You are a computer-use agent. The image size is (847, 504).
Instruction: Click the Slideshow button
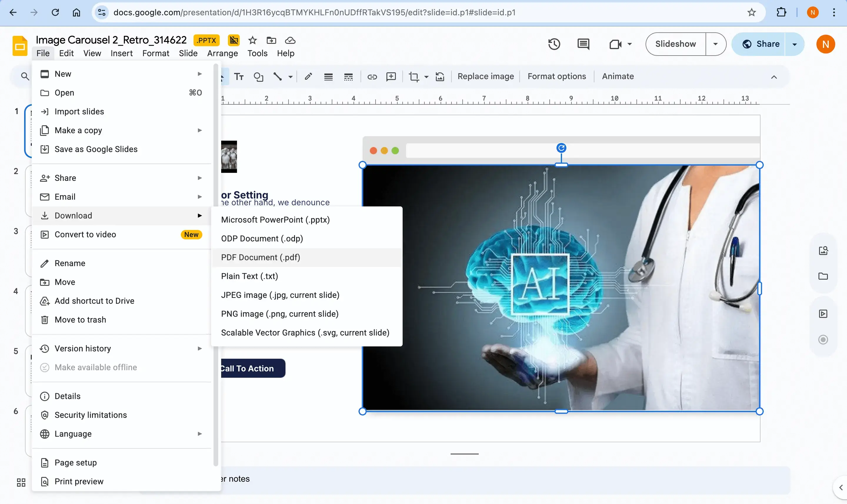pos(675,44)
